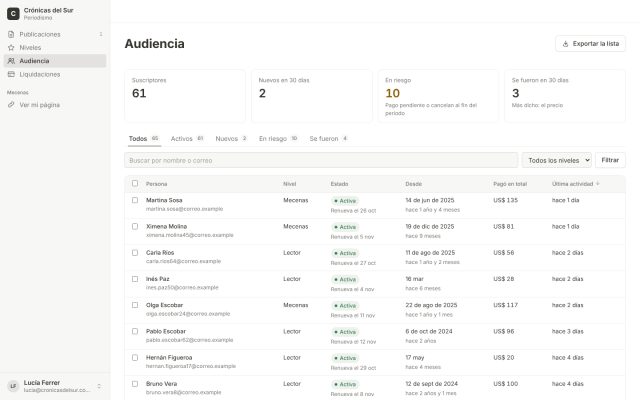640x400 pixels.
Task: Open Liquidaciones card icon in sidebar
Action: pyautogui.click(x=11, y=74)
